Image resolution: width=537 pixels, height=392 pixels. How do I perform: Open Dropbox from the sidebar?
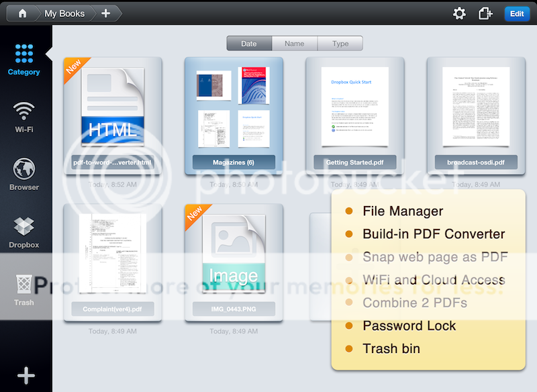coord(24,232)
